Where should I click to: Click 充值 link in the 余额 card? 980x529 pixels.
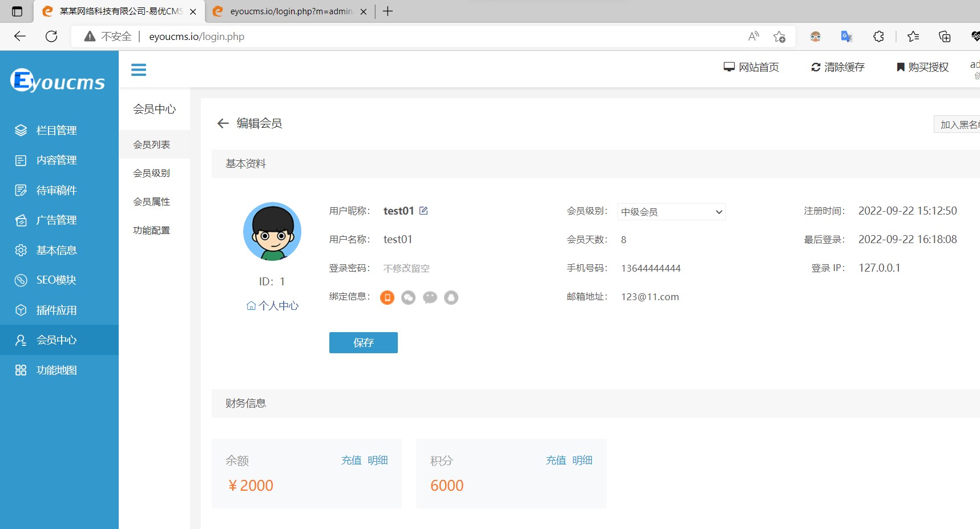(x=352, y=460)
